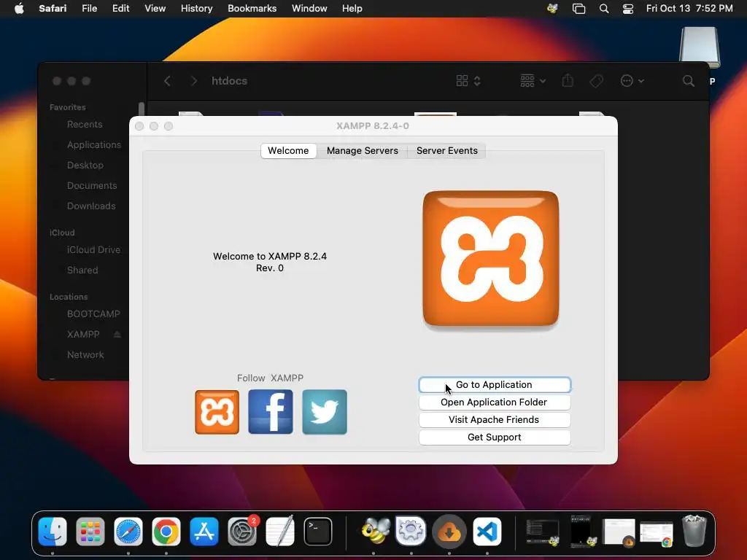Go forward in the Finder htdocs window
Viewport: 747px width, 560px height.
(193, 81)
